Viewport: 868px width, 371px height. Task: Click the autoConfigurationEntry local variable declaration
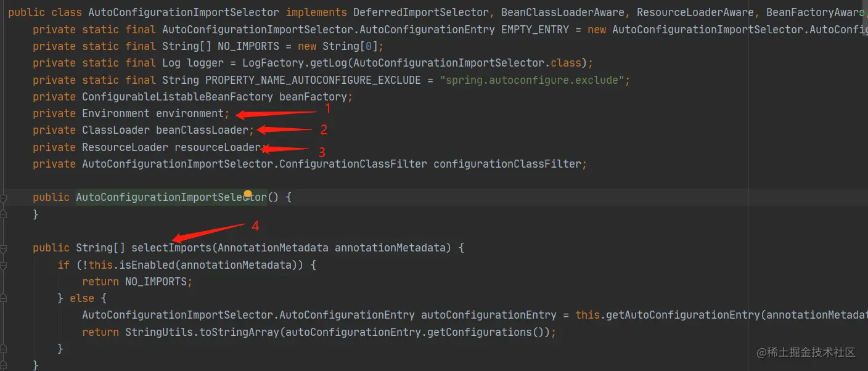coord(489,315)
